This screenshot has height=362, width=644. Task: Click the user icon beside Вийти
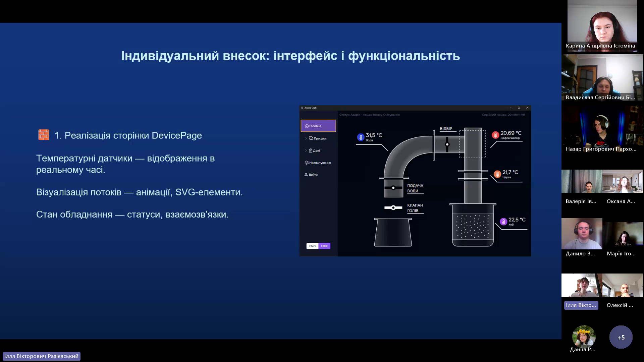coord(306,174)
